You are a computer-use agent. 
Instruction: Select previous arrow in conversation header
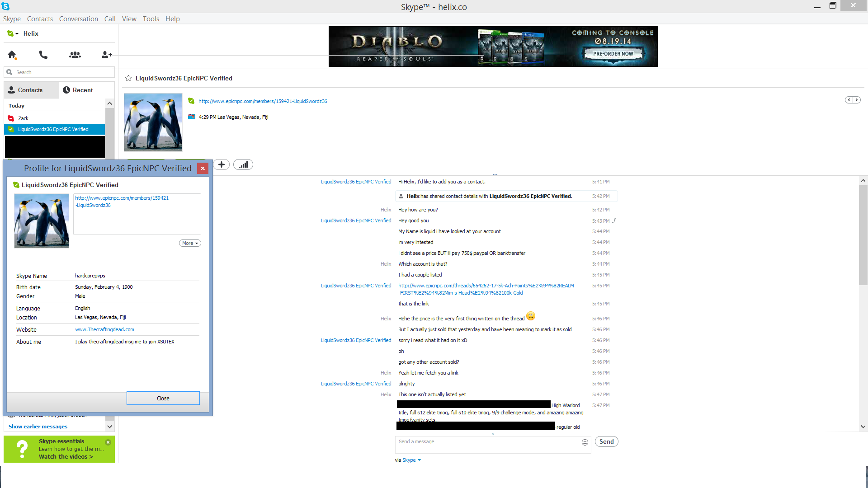click(849, 100)
